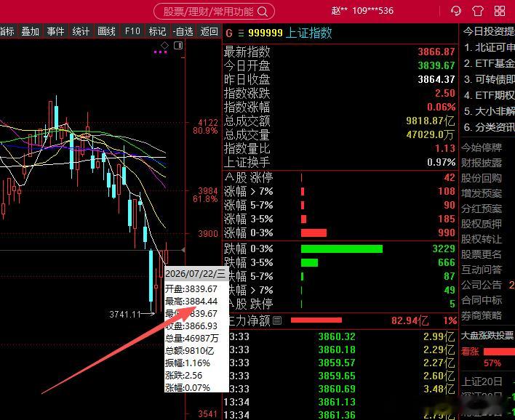Click the 看涨 vote button

[470, 352]
